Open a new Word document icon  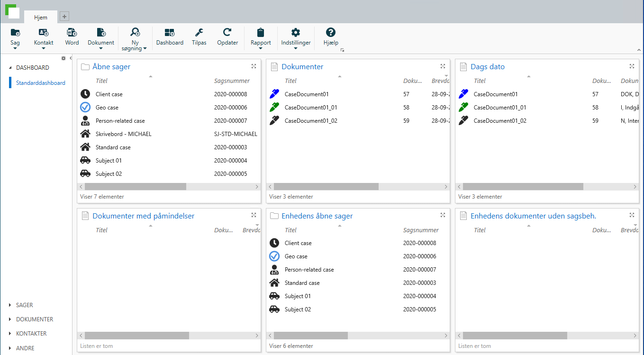pyautogui.click(x=72, y=32)
